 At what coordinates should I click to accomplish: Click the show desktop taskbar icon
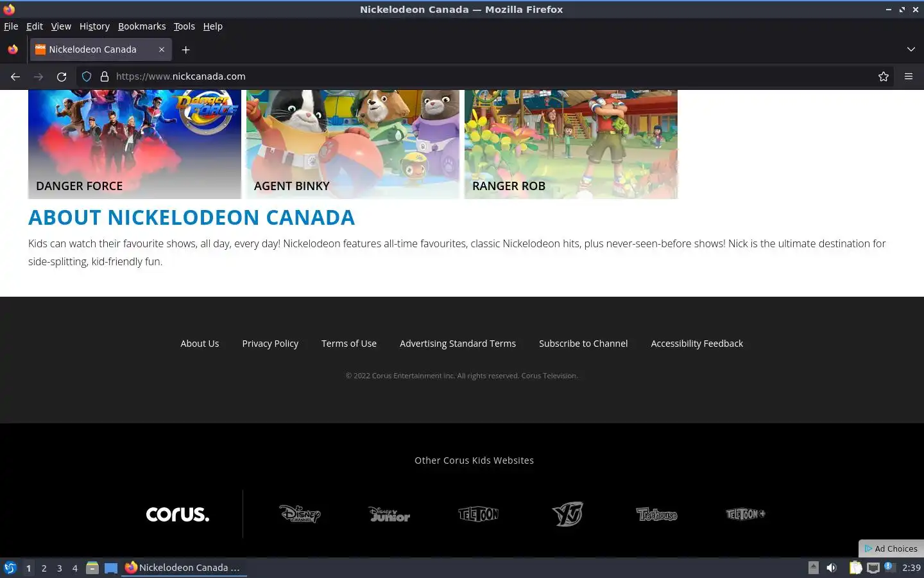(111, 568)
